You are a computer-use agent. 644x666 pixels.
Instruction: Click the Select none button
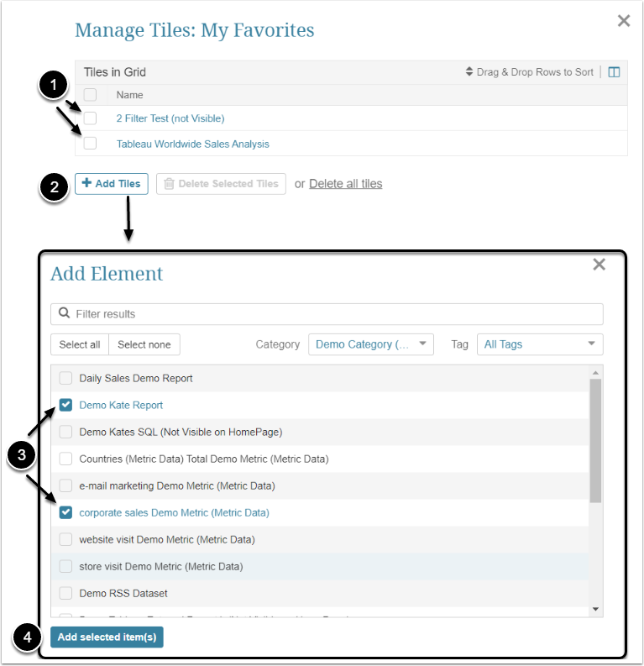click(x=144, y=344)
